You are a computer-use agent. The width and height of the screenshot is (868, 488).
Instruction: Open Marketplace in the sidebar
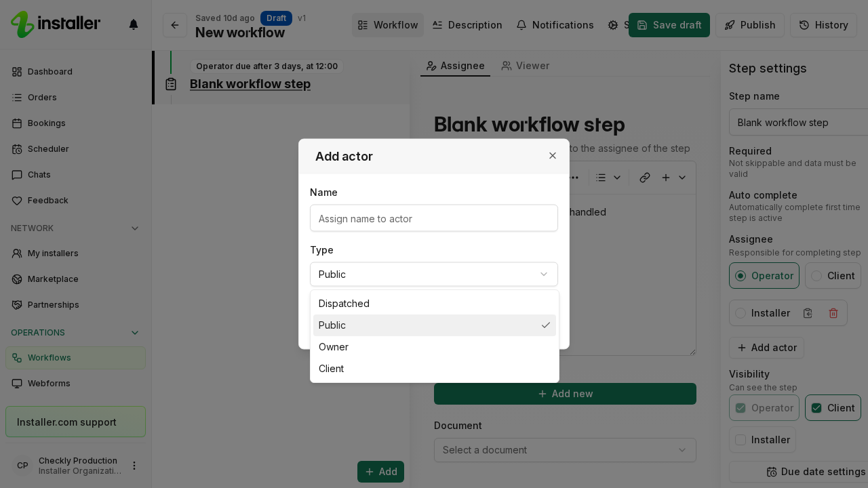click(75, 279)
